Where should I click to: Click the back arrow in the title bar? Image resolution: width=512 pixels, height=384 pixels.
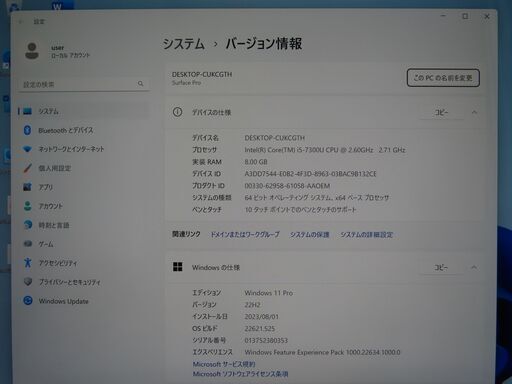[x=20, y=22]
